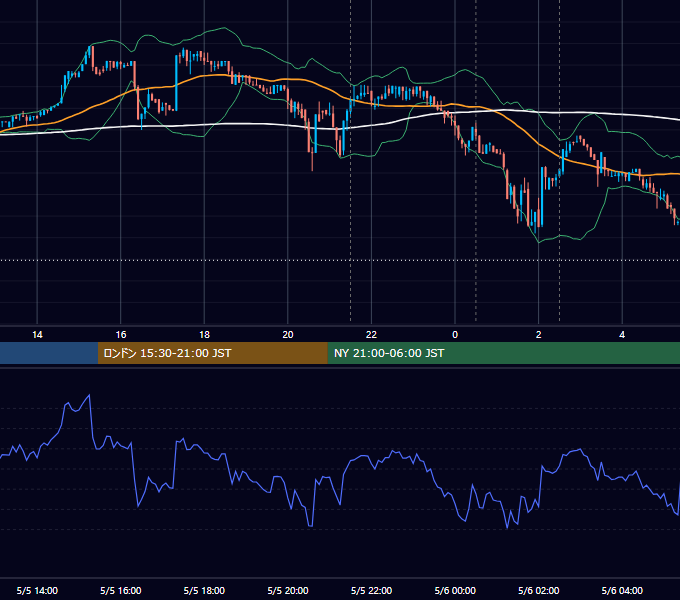Click the 5/6 02:00 date label

[x=539, y=590]
